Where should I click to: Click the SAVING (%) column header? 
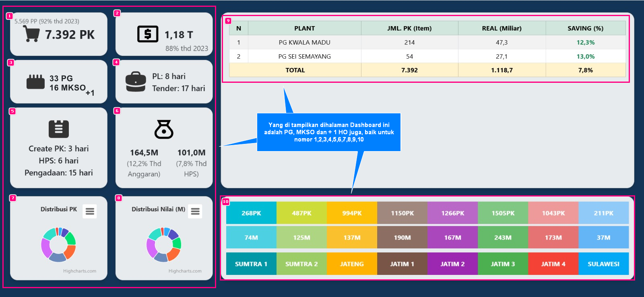click(585, 28)
